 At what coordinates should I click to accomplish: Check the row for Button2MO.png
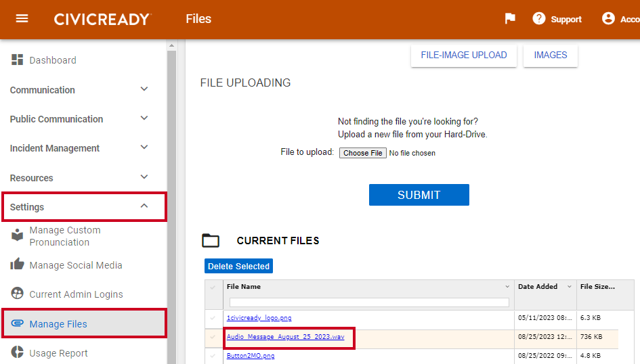(213, 356)
